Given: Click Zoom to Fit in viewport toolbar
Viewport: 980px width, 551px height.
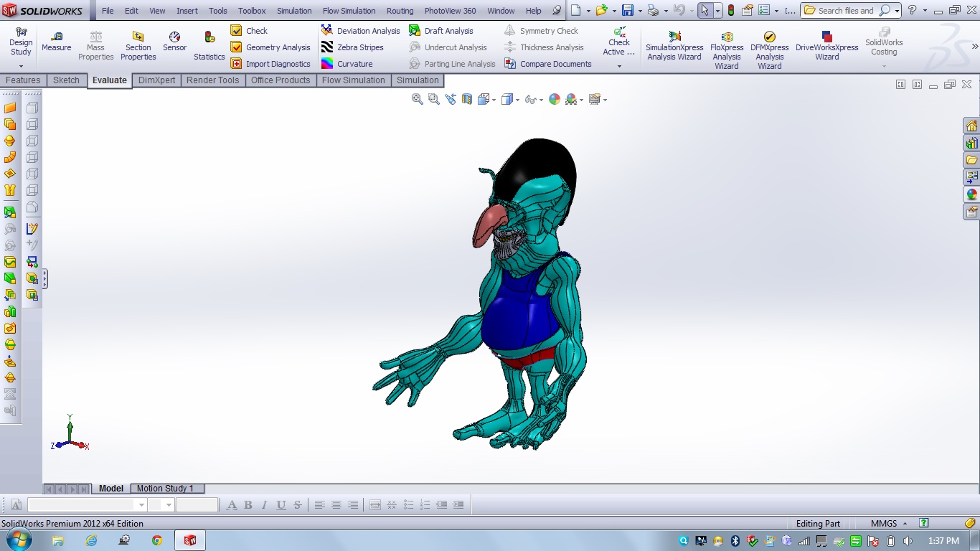Looking at the screenshot, I should coord(418,100).
